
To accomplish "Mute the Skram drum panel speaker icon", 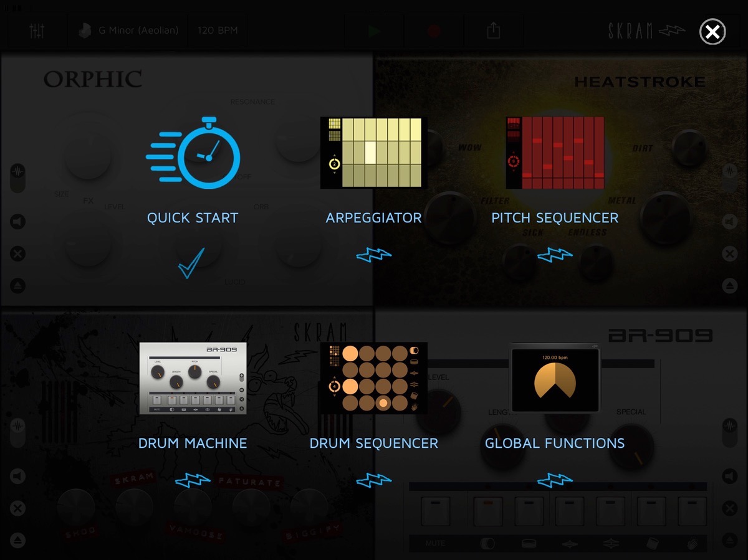I will point(18,477).
